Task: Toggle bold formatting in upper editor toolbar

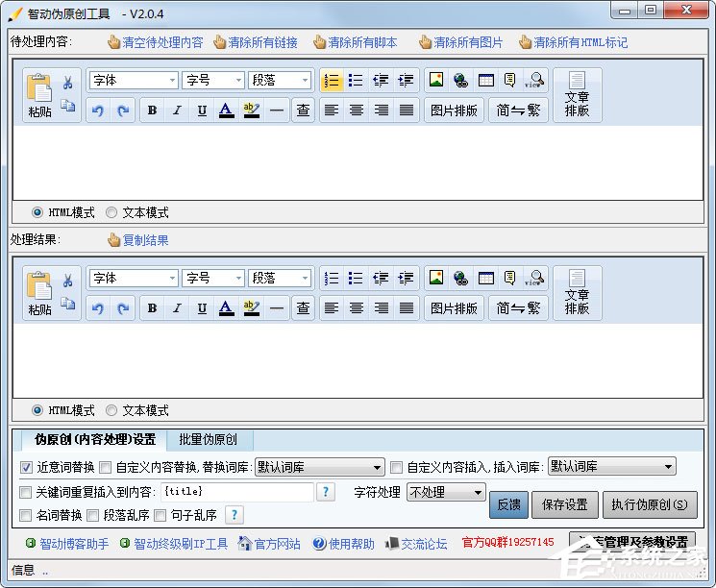Action: [x=152, y=110]
